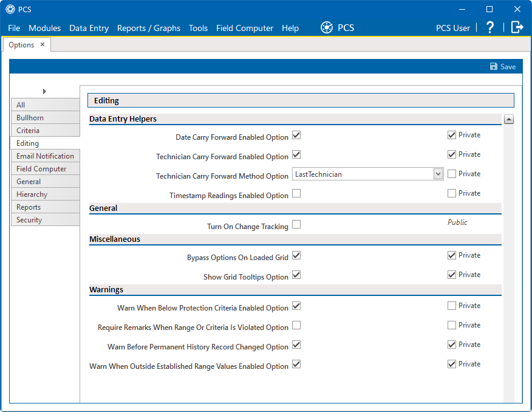
Task: Click the PCS logo in the menu bar
Action: 326,27
